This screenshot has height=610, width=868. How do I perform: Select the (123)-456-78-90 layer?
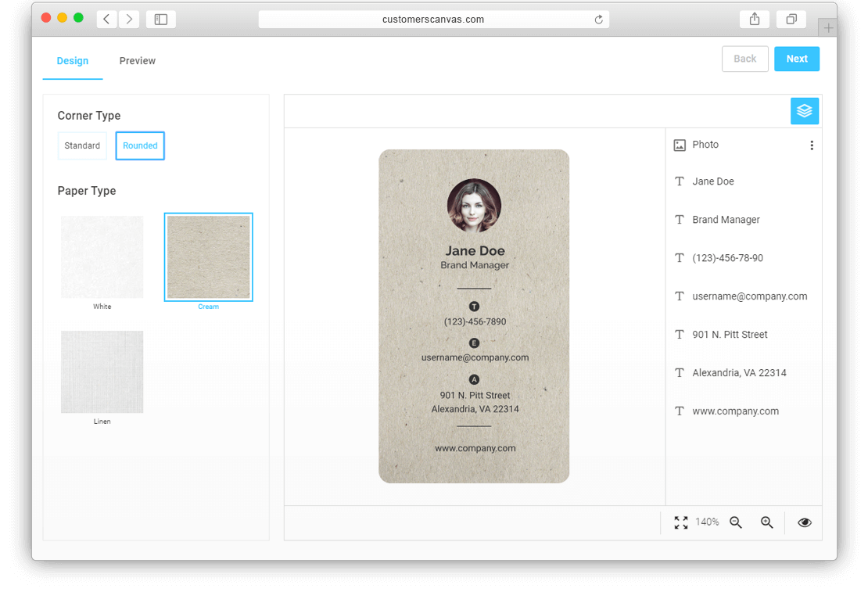(744, 258)
